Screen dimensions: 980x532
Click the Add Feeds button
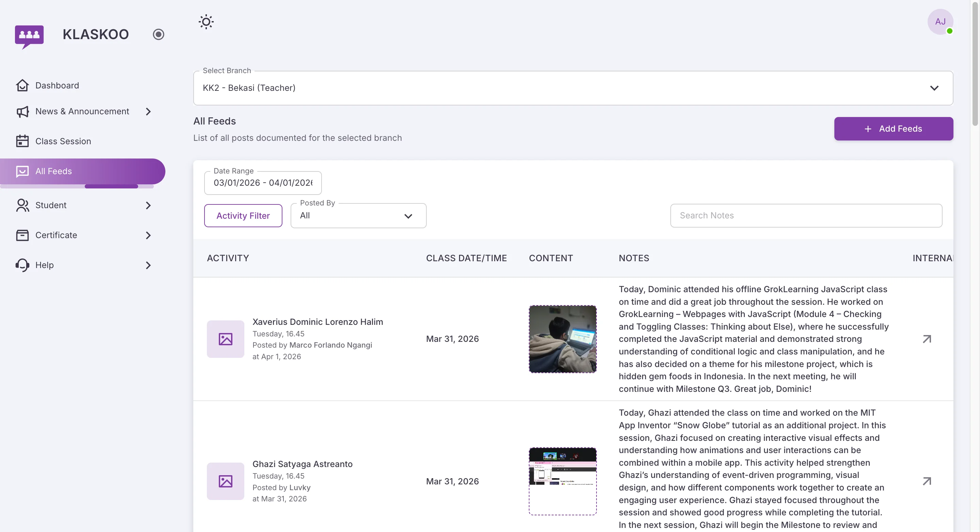[893, 129]
